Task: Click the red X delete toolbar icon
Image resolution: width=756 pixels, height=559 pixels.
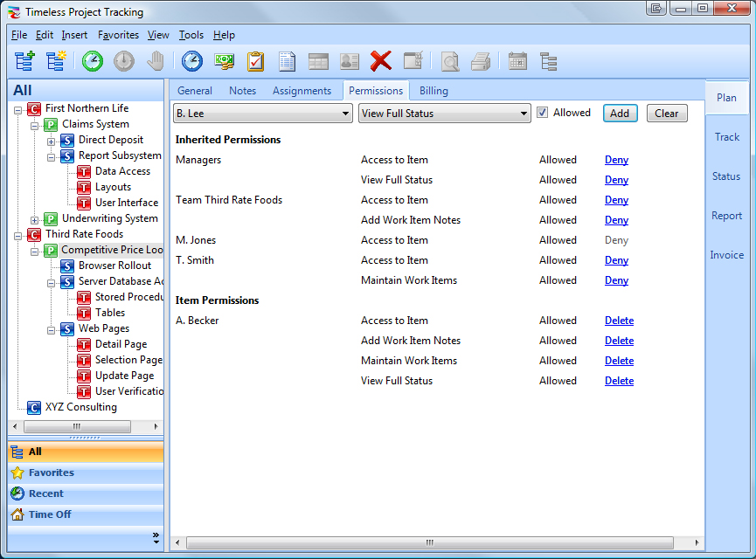Action: tap(380, 61)
